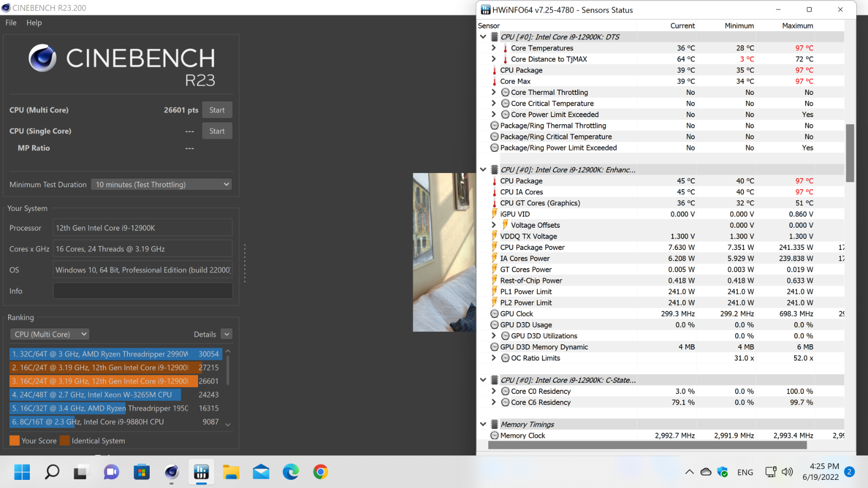Expand the Core Thermal Throttling row
Image resolution: width=868 pixels, height=488 pixels.
pyautogui.click(x=494, y=92)
